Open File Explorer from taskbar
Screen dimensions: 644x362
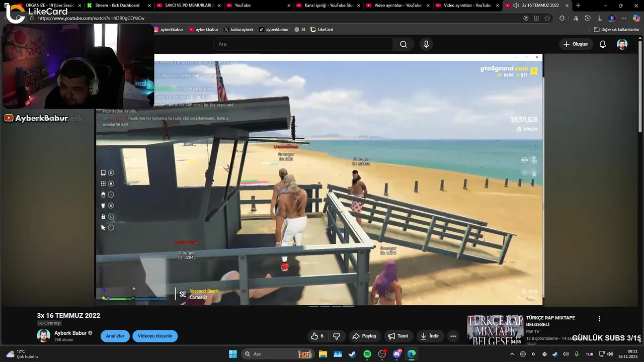[x=323, y=354]
